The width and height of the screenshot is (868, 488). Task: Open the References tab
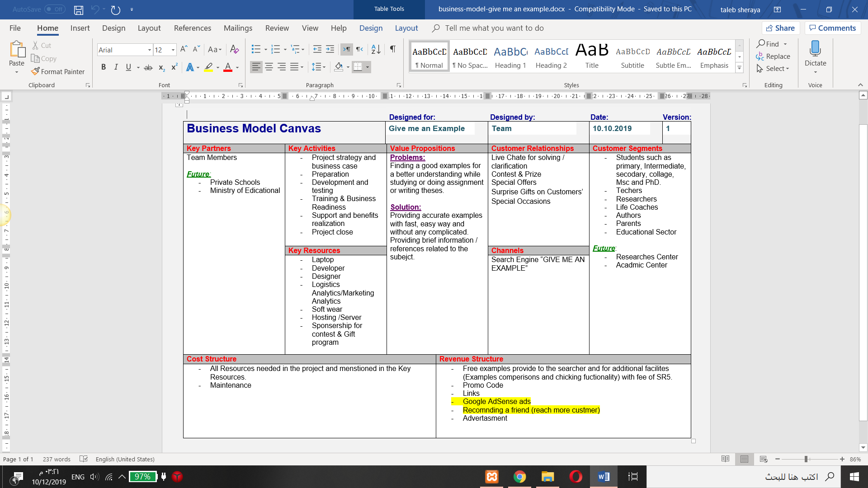click(192, 28)
